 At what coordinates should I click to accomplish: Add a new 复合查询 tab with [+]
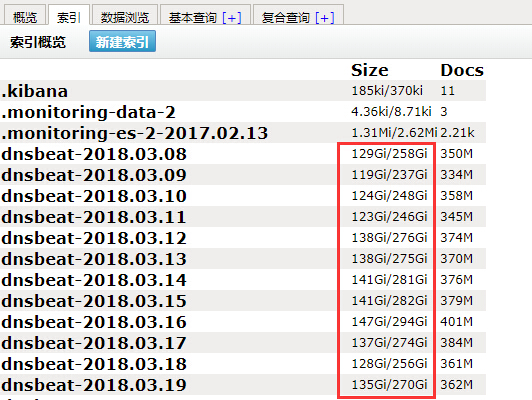[x=325, y=18]
